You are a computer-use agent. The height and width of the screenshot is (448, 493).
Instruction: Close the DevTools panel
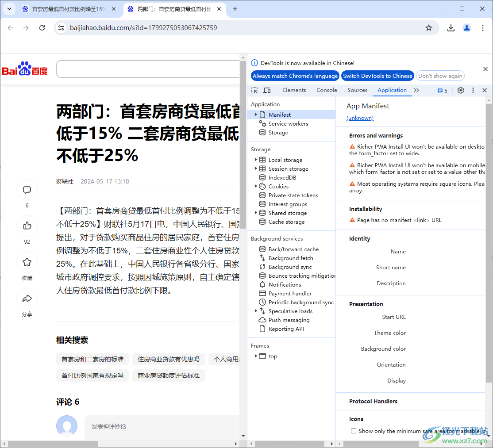pos(485,91)
